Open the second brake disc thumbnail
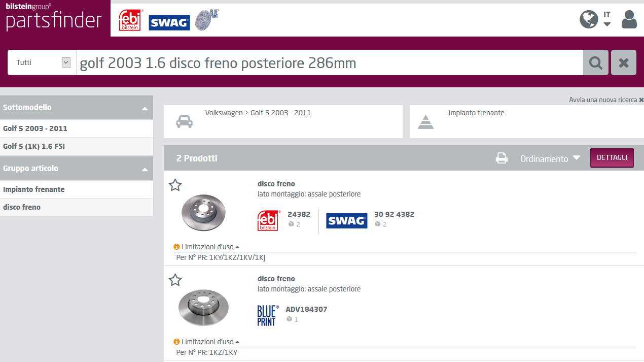The image size is (644, 362). (x=203, y=308)
